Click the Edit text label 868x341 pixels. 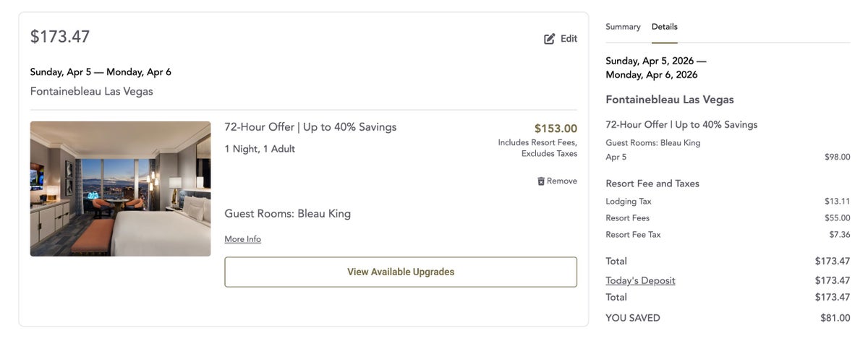569,39
